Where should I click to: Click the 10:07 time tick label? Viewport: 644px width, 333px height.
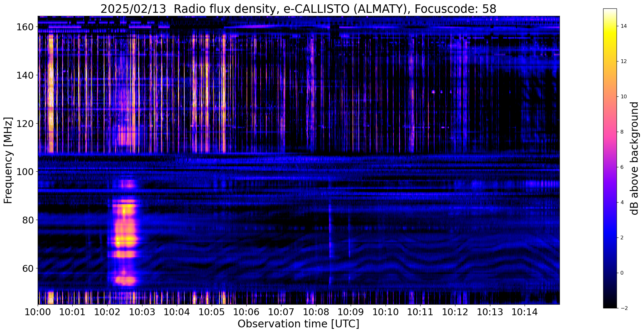click(281, 312)
